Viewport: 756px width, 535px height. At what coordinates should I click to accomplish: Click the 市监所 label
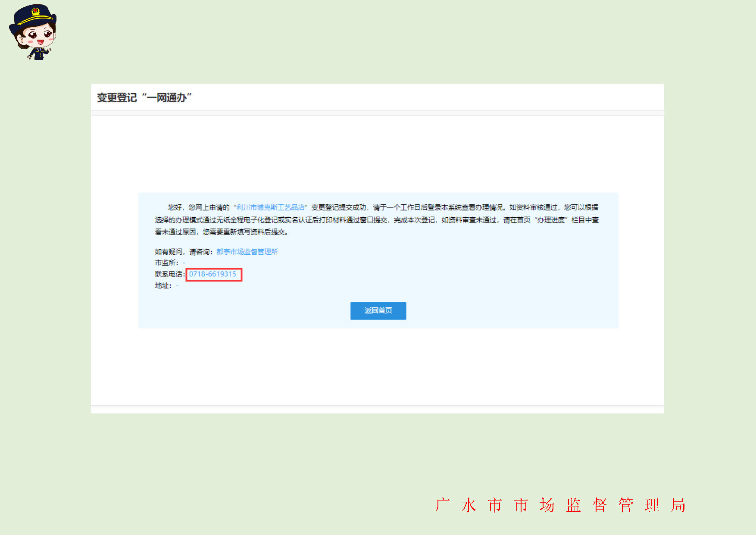(166, 263)
